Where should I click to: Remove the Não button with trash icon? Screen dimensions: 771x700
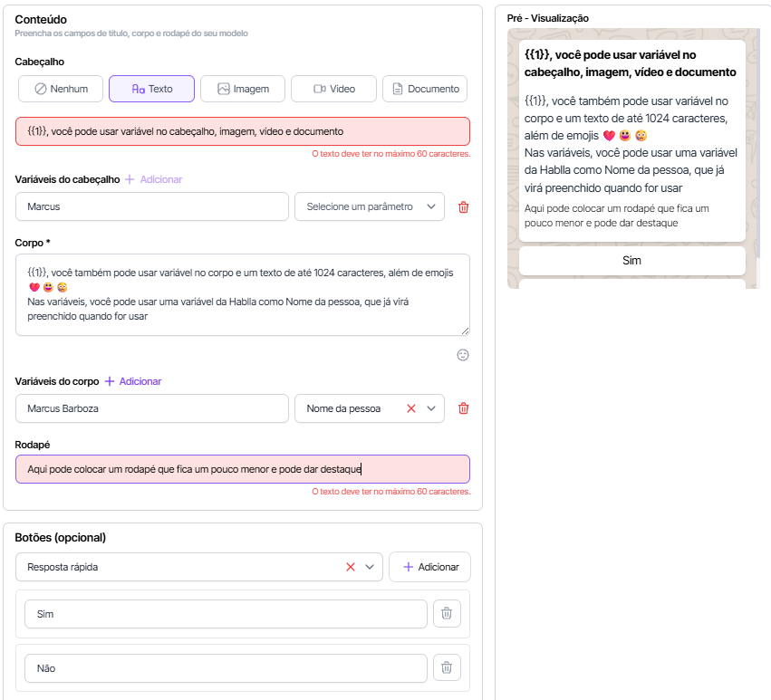[x=446, y=668]
